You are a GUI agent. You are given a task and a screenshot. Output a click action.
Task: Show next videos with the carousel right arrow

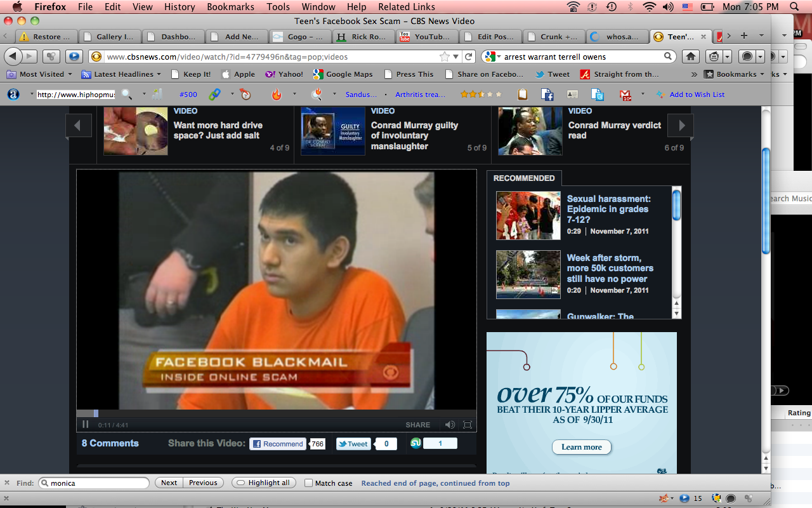pos(681,125)
